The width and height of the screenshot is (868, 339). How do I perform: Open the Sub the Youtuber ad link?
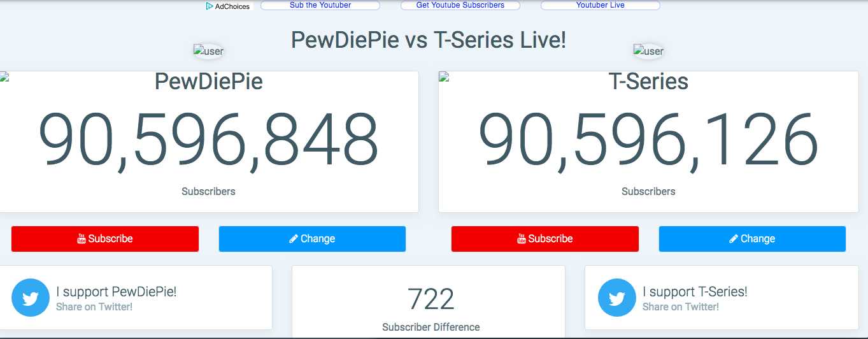320,5
